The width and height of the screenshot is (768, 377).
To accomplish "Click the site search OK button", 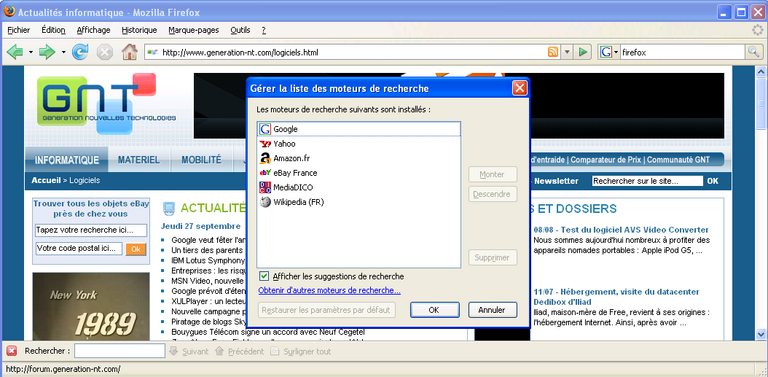I will [x=713, y=181].
